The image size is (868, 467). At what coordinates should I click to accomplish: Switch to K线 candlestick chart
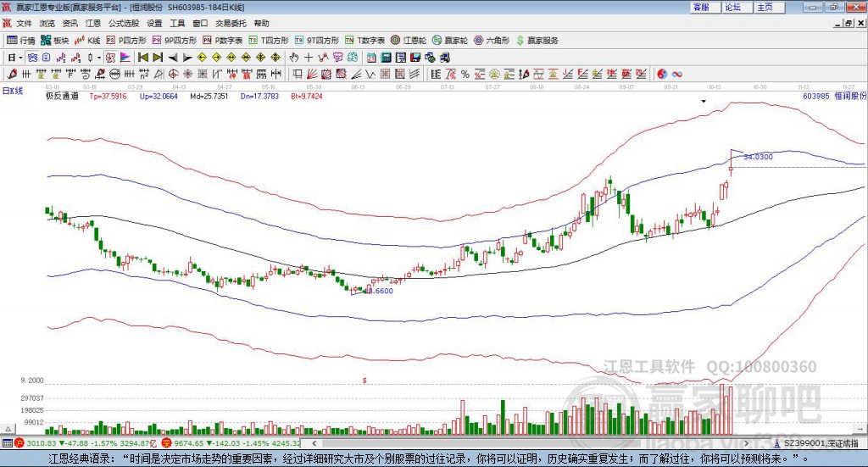coord(87,41)
